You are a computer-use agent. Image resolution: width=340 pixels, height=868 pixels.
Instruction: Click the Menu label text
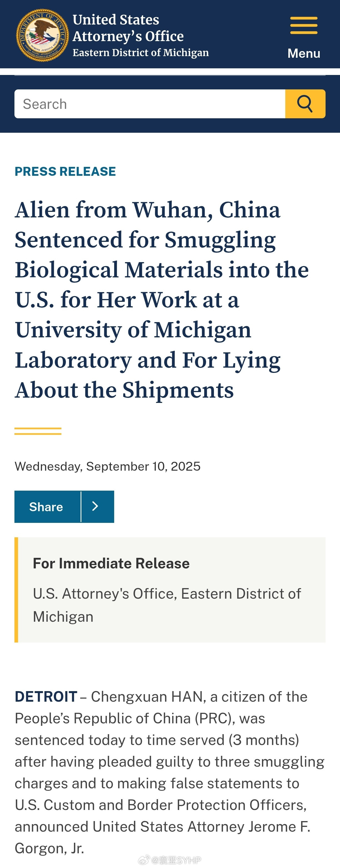click(x=304, y=53)
